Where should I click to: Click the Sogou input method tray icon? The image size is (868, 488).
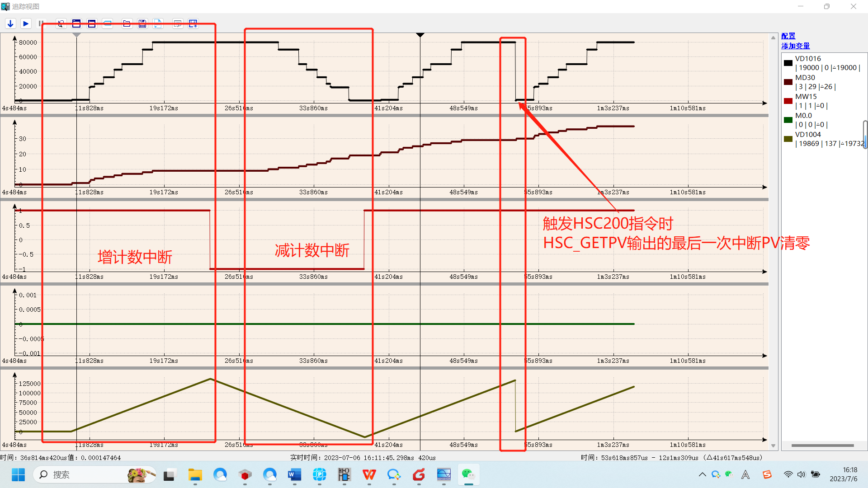767,474
